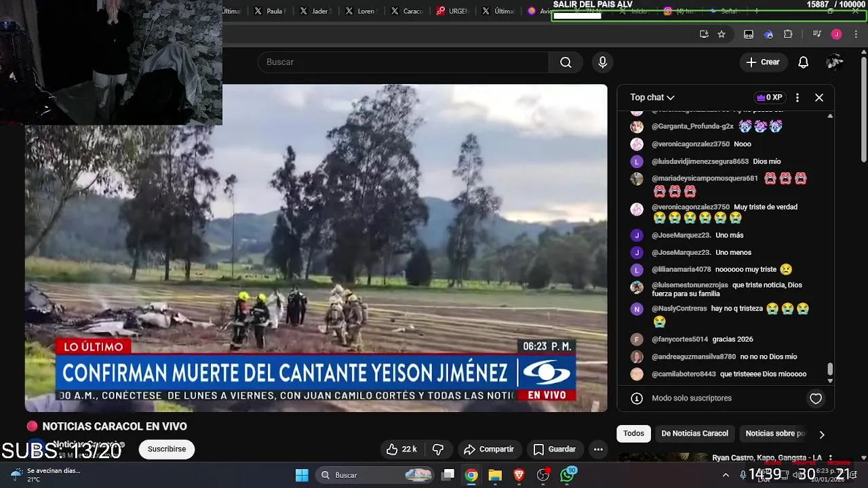Click chat user @luisdavidjimenezsegura8653
Screen dimensions: 868x488
700,161
